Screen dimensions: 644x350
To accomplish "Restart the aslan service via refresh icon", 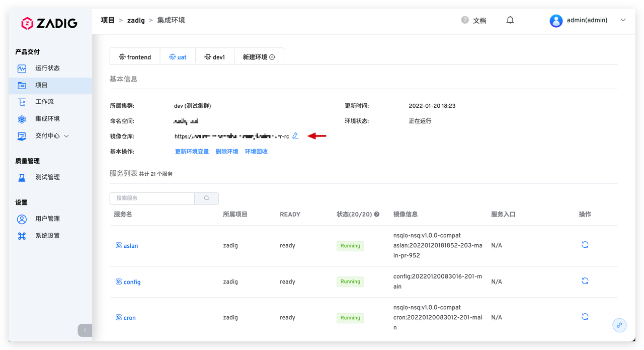I will (x=585, y=245).
